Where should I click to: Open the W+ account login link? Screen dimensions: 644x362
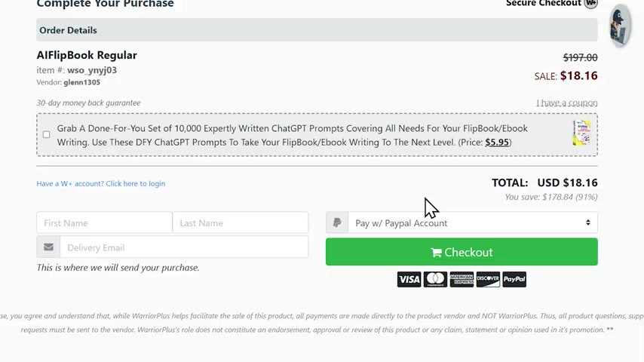tap(101, 184)
